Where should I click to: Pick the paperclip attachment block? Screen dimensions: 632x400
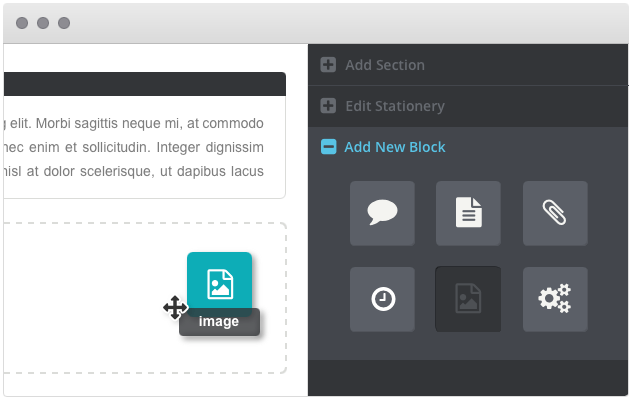(x=555, y=213)
